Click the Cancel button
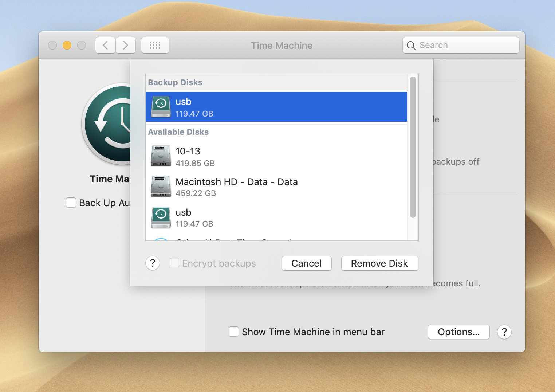This screenshot has height=392, width=555. 307,263
